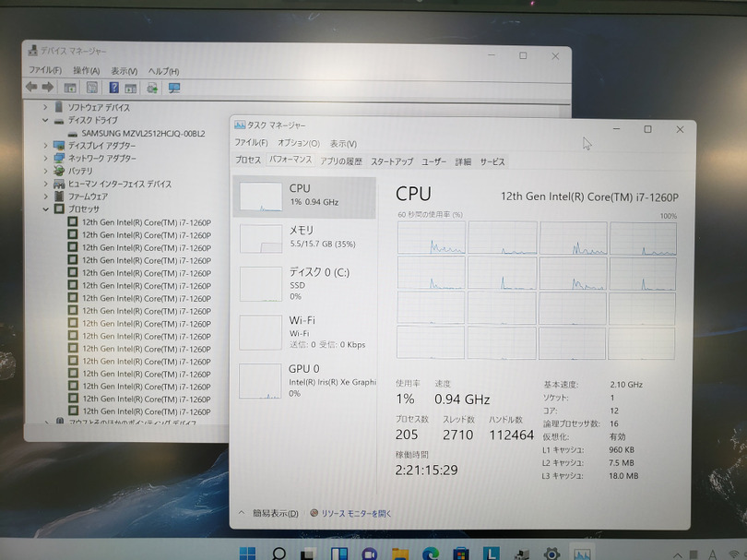Open オプション(O) menu in Task Manager
This screenshot has height=560, width=747.
tap(299, 143)
